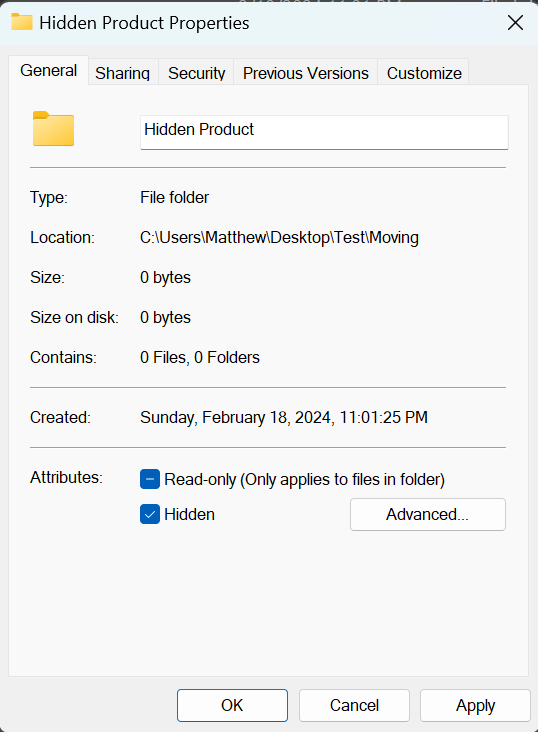The width and height of the screenshot is (538, 732).
Task: Click into the Hidden Product name field
Action: (x=324, y=133)
